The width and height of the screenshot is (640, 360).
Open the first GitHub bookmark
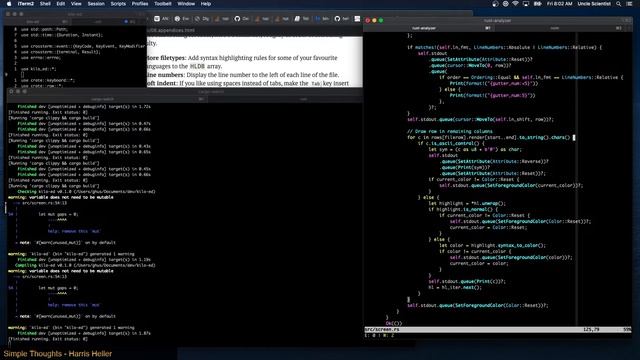(242, 19)
